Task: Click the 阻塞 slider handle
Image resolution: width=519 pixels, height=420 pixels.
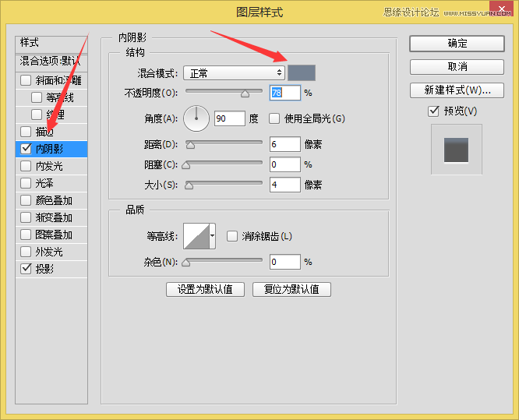Action: click(186, 165)
